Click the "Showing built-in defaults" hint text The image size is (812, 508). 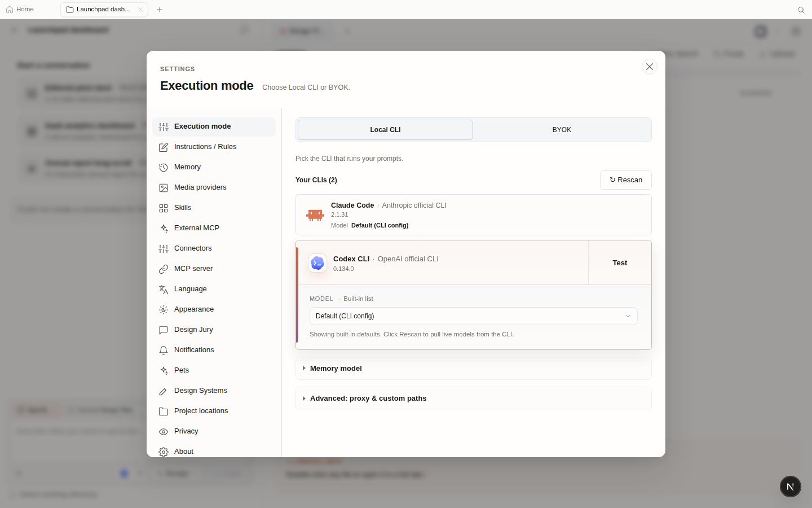coord(412,334)
